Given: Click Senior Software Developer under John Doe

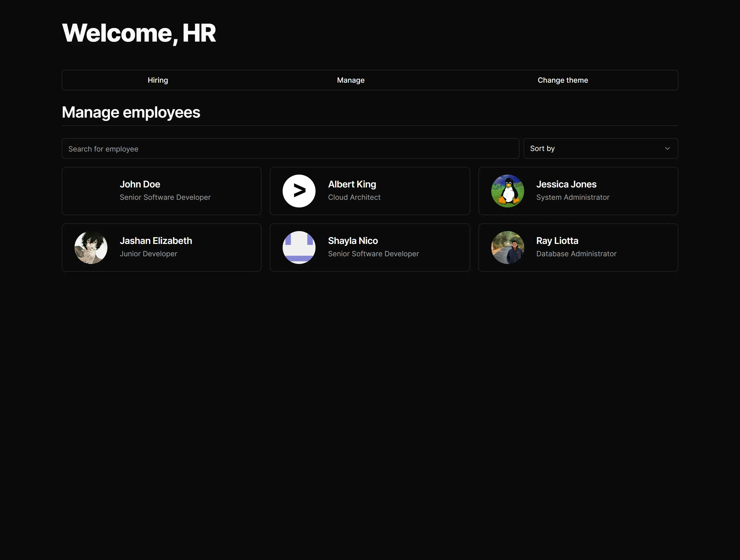Looking at the screenshot, I should (165, 197).
